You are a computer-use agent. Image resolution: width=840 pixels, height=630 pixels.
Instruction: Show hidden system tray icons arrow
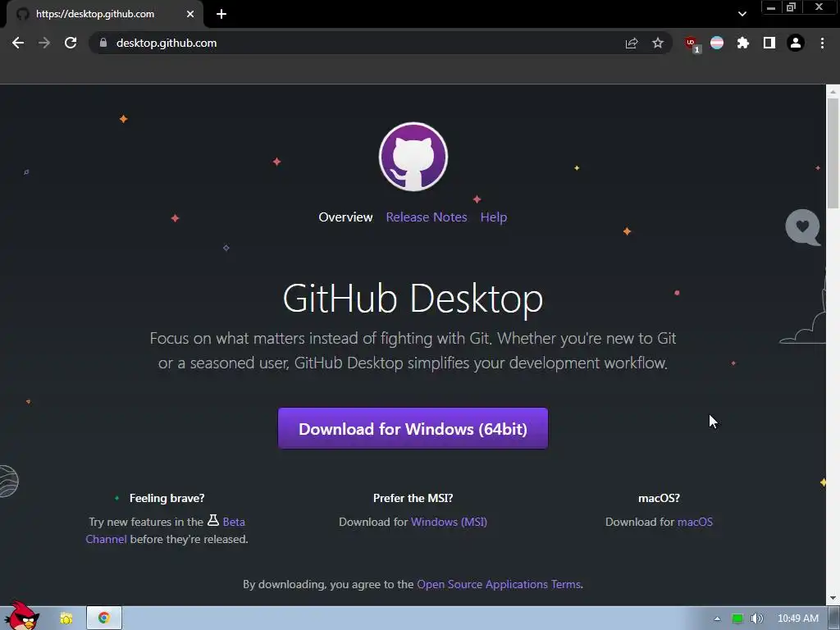point(717,619)
